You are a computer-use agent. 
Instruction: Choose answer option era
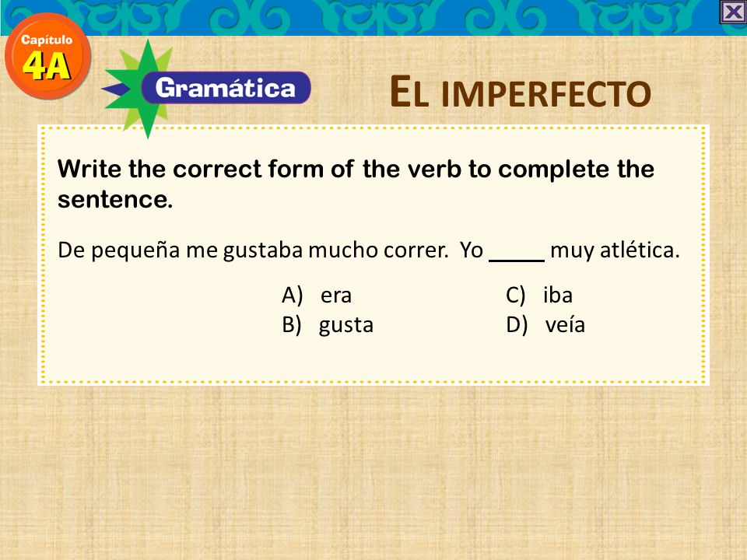(x=336, y=296)
